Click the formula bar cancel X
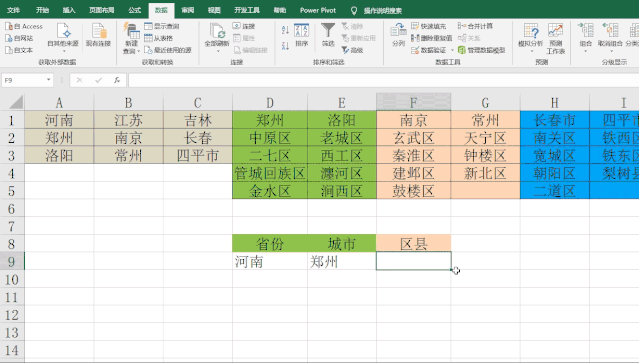Image resolution: width=639 pixels, height=363 pixels. click(x=79, y=80)
